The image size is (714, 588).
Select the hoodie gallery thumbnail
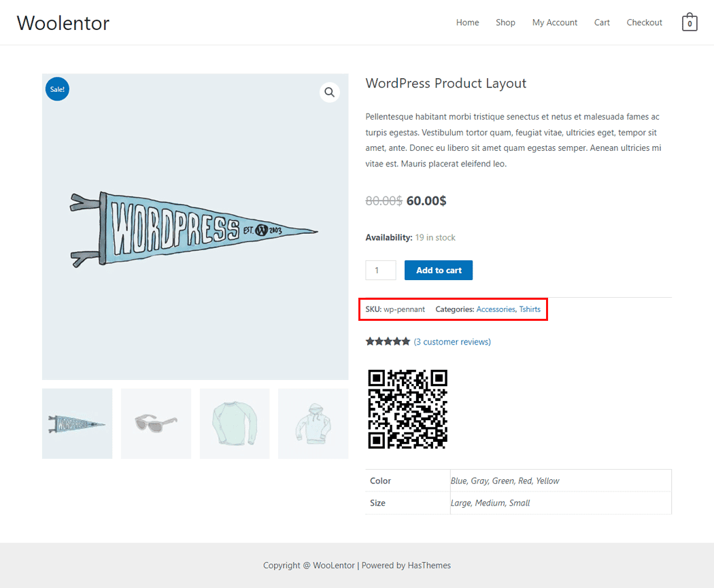click(313, 423)
